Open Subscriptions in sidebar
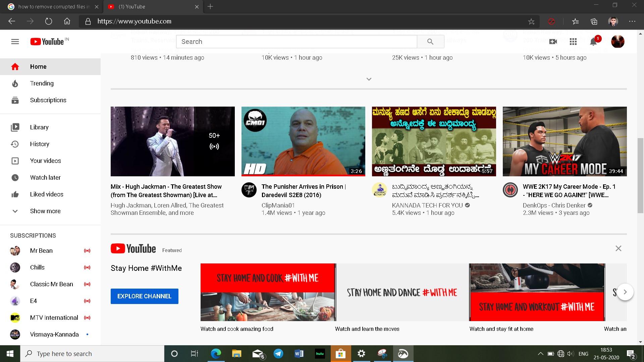The width and height of the screenshot is (644, 362). 50,100
